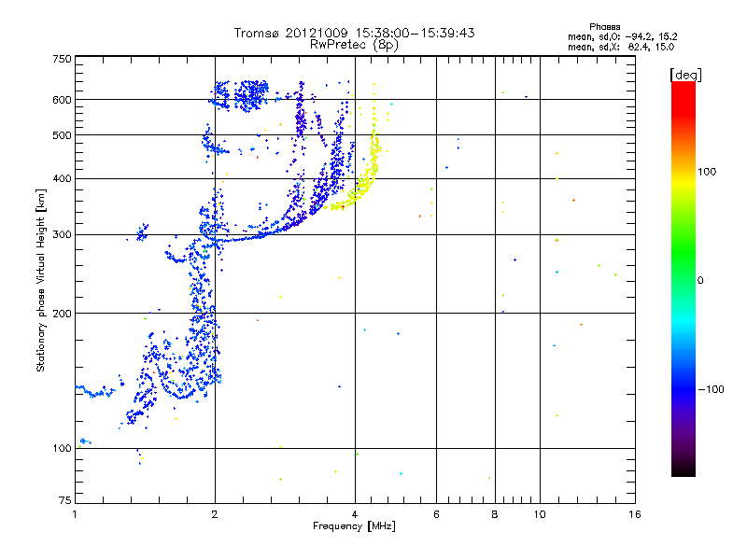Viewport: 747px width, 560px height.
Task: Click the '100' y-axis tick label
Action: tap(62, 449)
